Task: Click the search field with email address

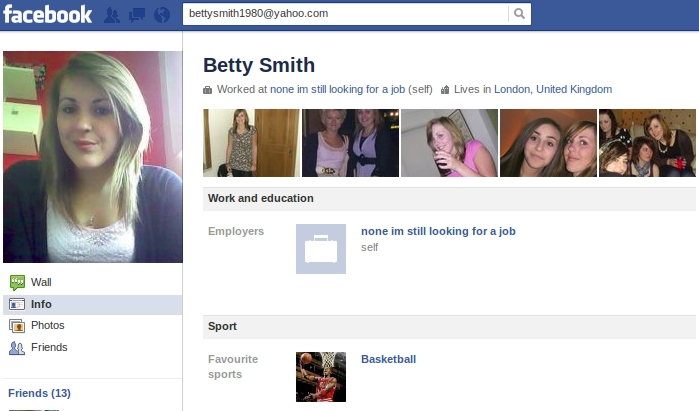Action: (x=345, y=14)
